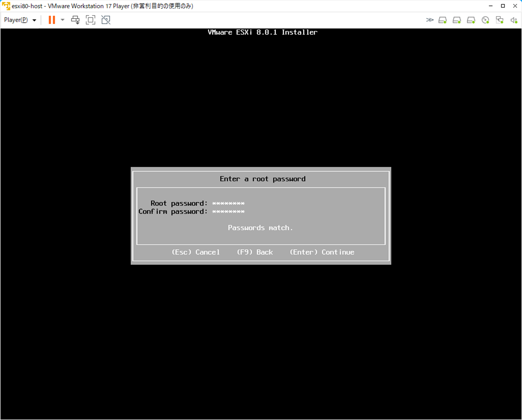
Task: Minimize the VMware Player window
Action: (491, 6)
